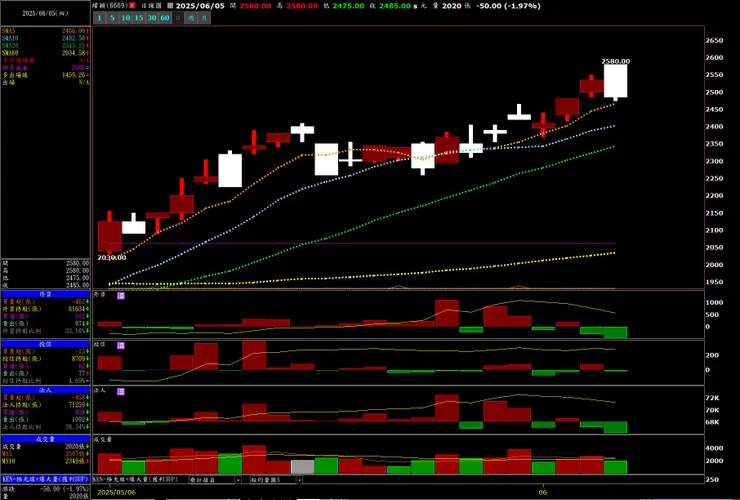Click the 2580.00 high price label on chart
The height and width of the screenshot is (500, 740).
click(x=615, y=61)
